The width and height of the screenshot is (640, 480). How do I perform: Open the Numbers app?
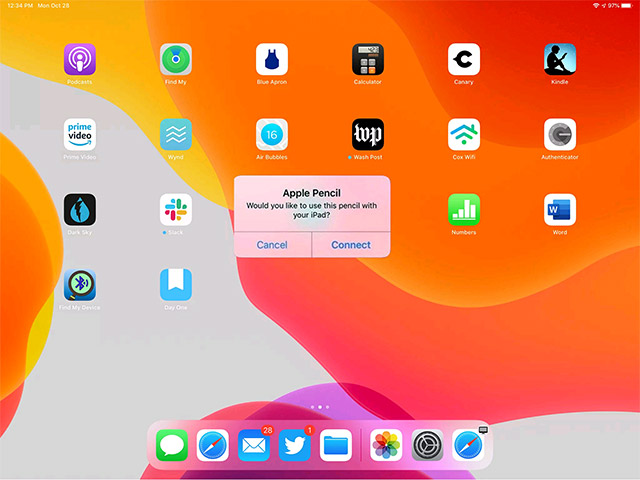pyautogui.click(x=464, y=209)
